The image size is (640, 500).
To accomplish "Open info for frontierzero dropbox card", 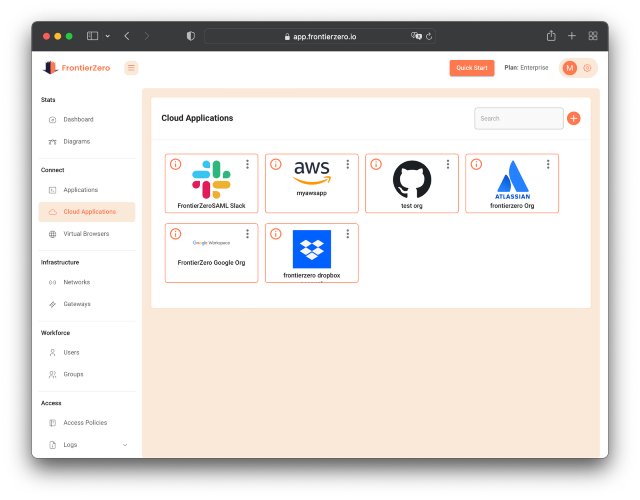I will 276,234.
